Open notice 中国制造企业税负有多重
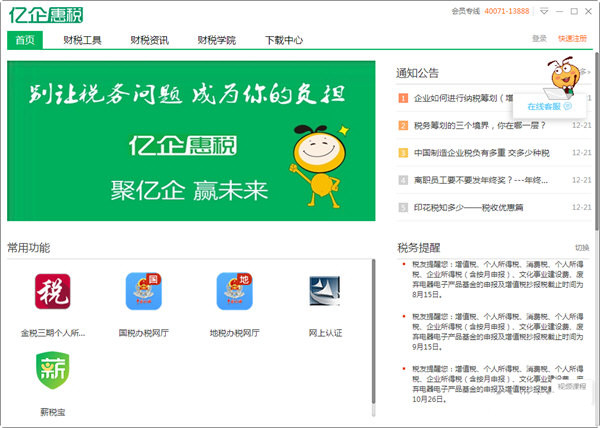 click(481, 153)
